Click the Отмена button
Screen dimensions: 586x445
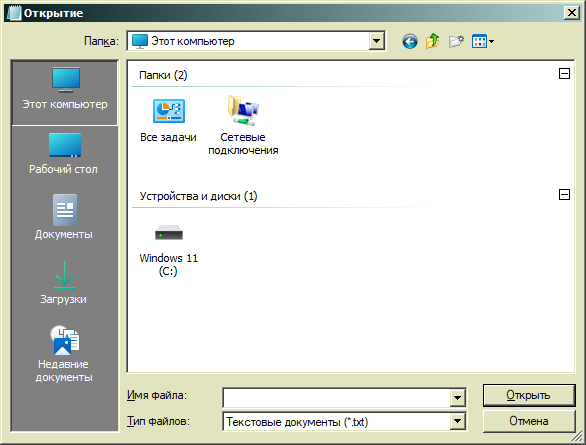click(528, 421)
